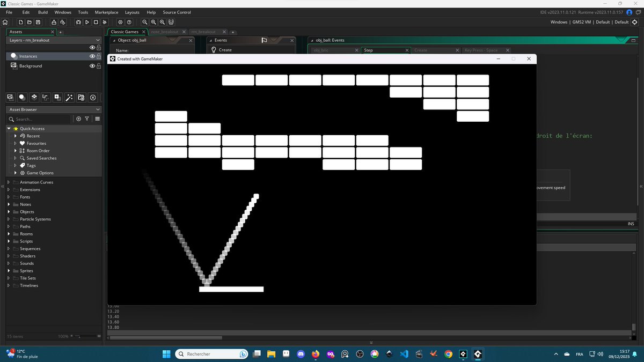This screenshot has width=644, height=362.
Task: Click the Clean broom icon in toolbar
Action: pos(105,22)
